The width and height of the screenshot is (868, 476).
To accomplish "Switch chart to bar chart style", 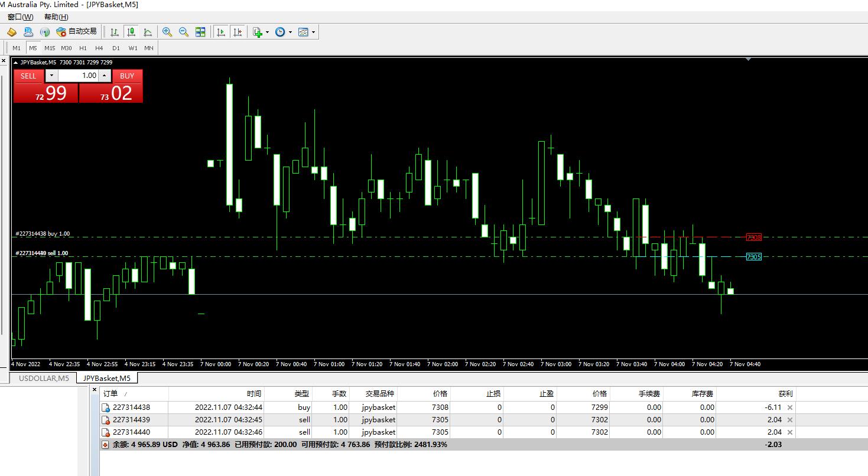I will pyautogui.click(x=114, y=32).
